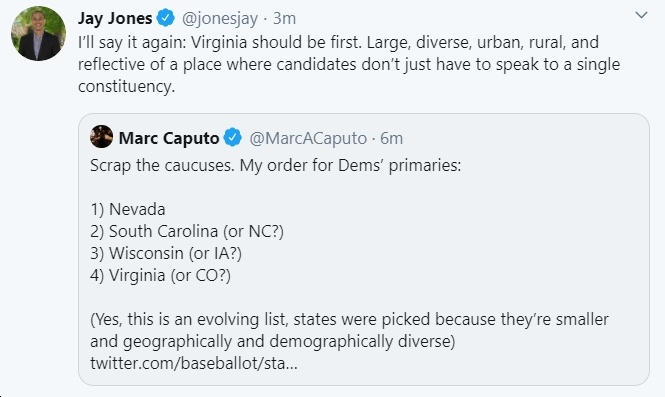
Task: Open Jay Jones profile avatar photo
Action: tap(38, 34)
